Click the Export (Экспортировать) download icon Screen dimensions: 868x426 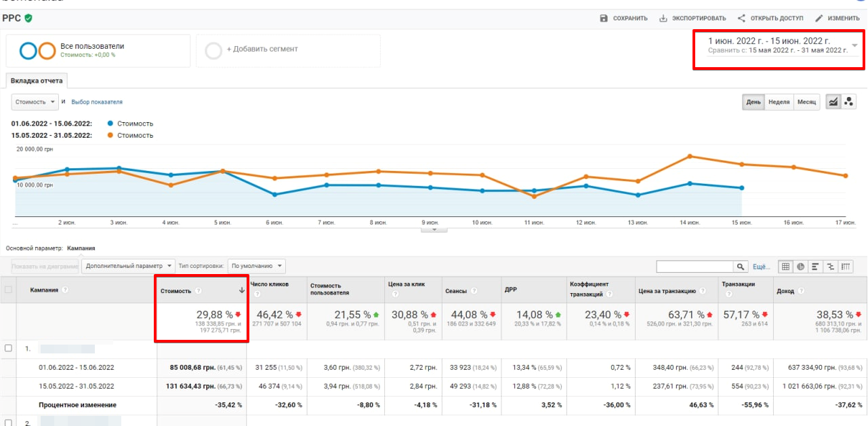point(663,18)
